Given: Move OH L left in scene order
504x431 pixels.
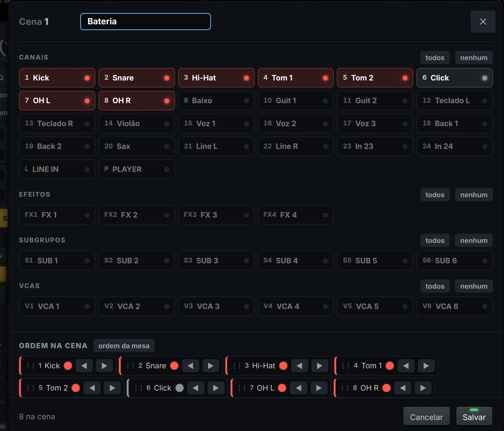Looking at the screenshot, I should pyautogui.click(x=298, y=388).
